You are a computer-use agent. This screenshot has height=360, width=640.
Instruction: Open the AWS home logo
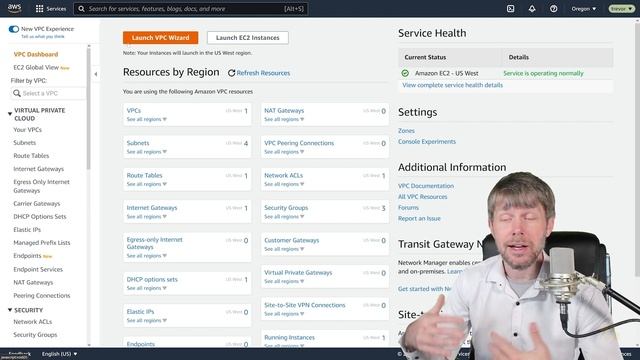14,8
